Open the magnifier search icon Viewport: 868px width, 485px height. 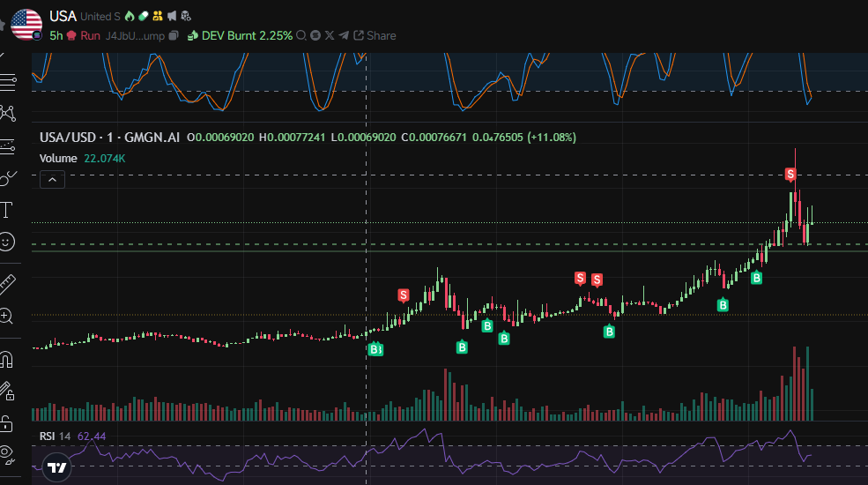point(301,35)
